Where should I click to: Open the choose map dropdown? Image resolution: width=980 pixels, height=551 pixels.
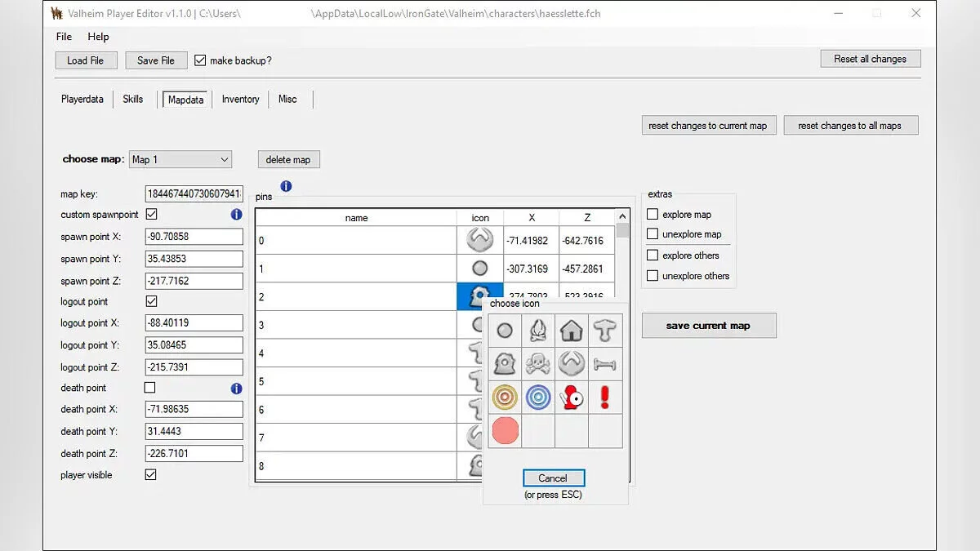pyautogui.click(x=180, y=159)
